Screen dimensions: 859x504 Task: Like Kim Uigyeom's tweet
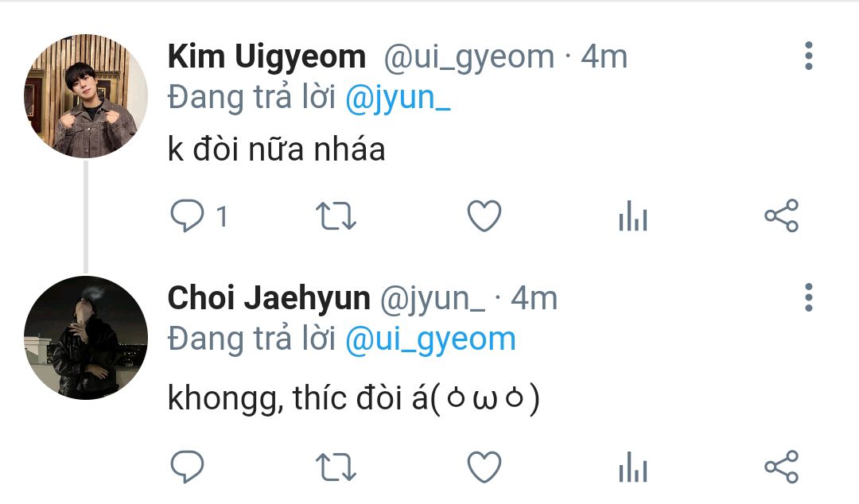(x=484, y=216)
